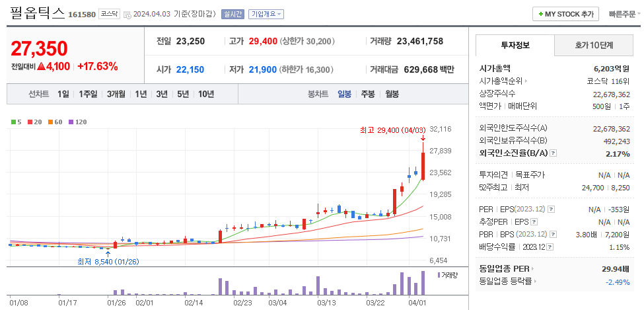The image size is (644, 310).
Task: Click the purple 120-day moving average legend
Action: tap(77, 122)
